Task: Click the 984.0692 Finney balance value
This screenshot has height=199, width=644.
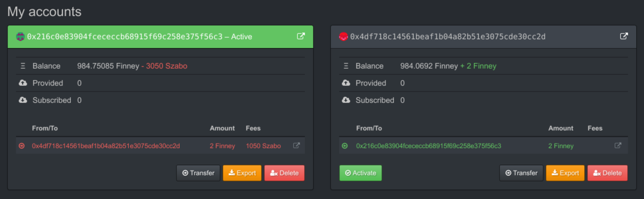Action: pyautogui.click(x=429, y=66)
